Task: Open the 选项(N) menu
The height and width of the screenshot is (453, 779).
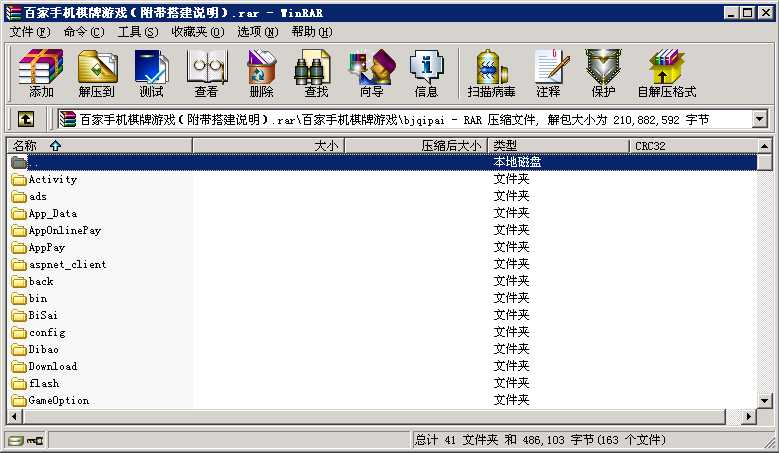Action: point(257,32)
